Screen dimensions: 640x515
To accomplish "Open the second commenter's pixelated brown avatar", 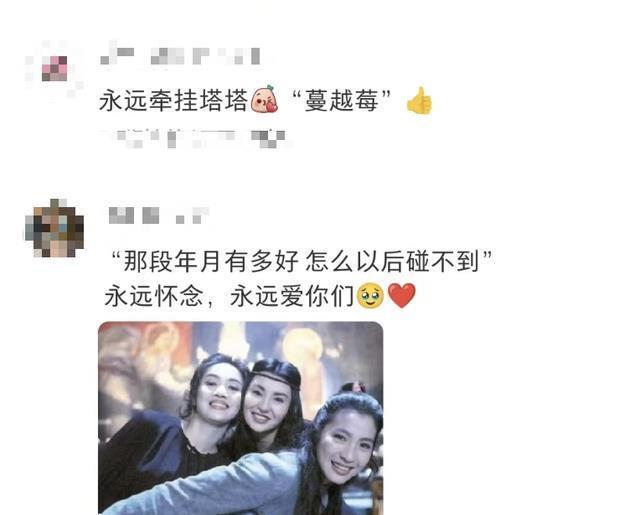I will [x=55, y=228].
